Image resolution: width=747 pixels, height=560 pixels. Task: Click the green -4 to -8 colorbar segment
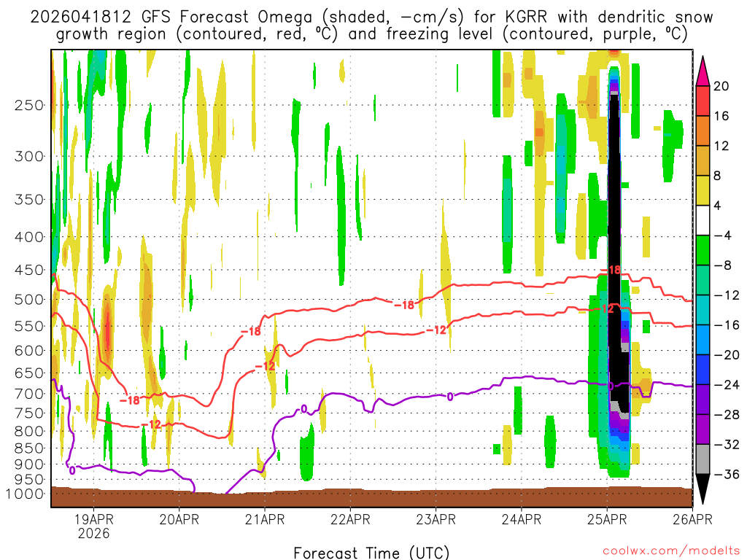pos(703,250)
